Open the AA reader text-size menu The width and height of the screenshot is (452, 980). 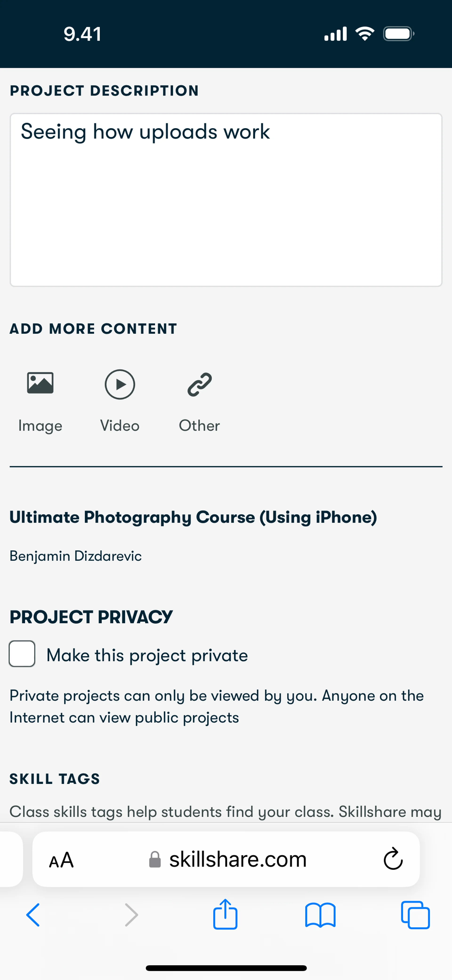(61, 860)
